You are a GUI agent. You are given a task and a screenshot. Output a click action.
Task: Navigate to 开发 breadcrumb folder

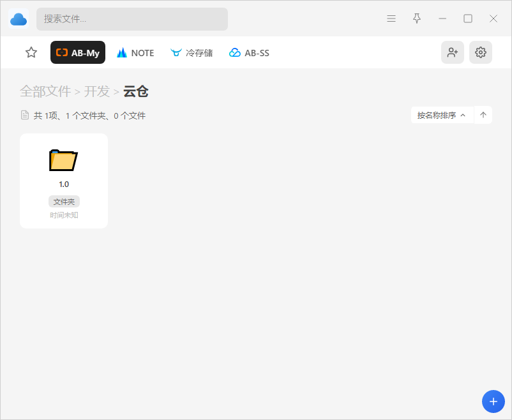[96, 91]
